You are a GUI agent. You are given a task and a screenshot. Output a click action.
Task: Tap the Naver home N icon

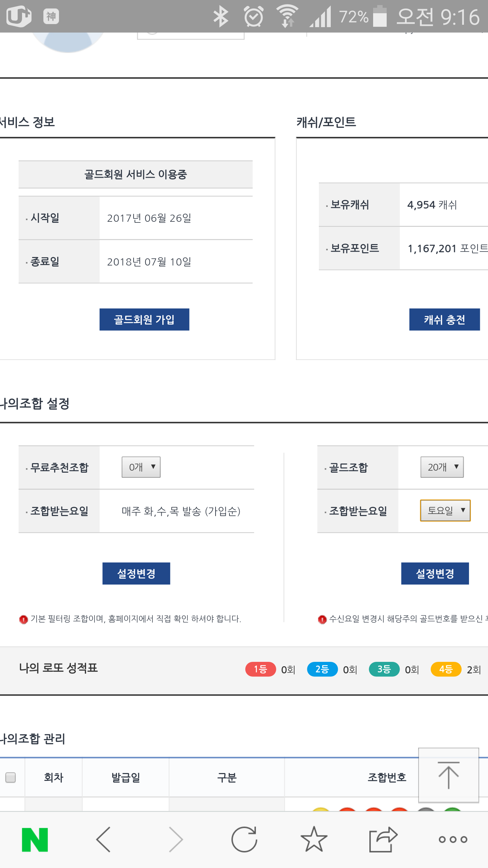click(x=35, y=840)
